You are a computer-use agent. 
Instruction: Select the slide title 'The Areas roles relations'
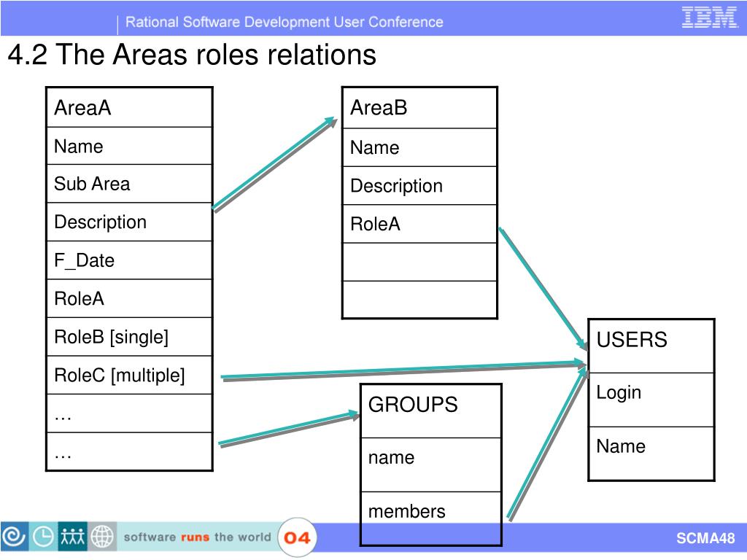[x=216, y=54]
